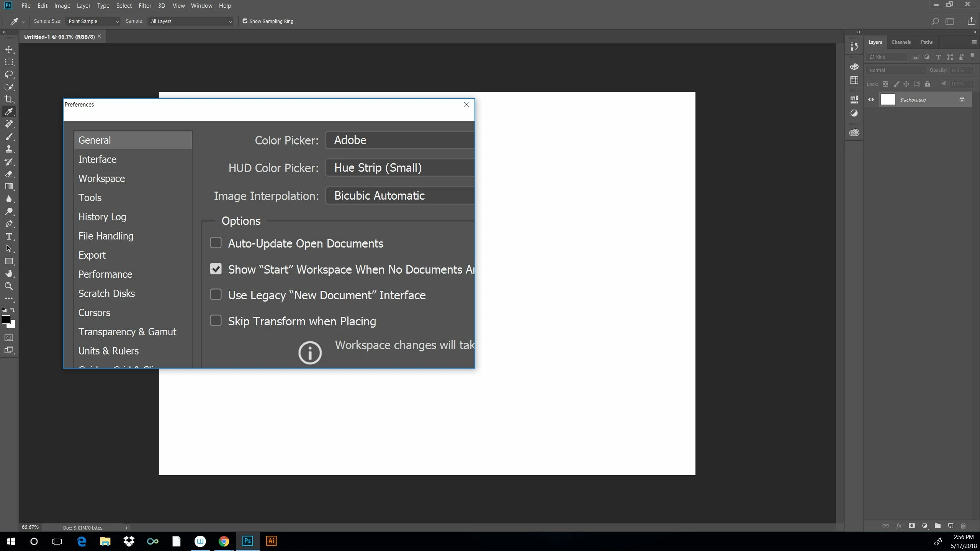The image size is (980, 551).
Task: Check Skip Transform when Placing
Action: pyautogui.click(x=216, y=321)
